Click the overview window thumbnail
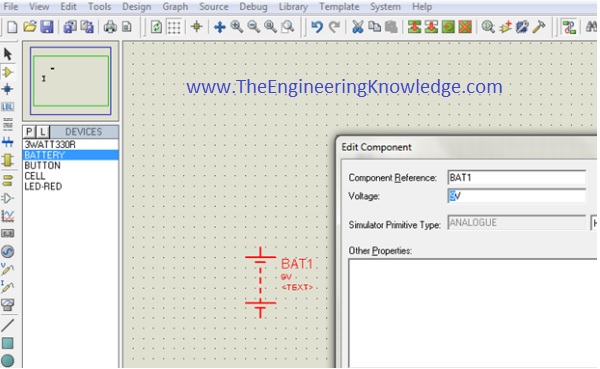The image size is (600, 369). click(71, 81)
